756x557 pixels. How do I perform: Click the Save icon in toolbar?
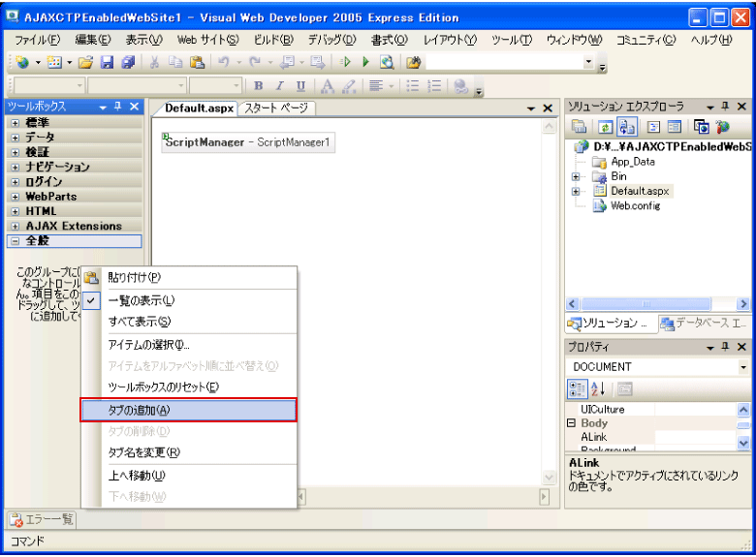(107, 62)
